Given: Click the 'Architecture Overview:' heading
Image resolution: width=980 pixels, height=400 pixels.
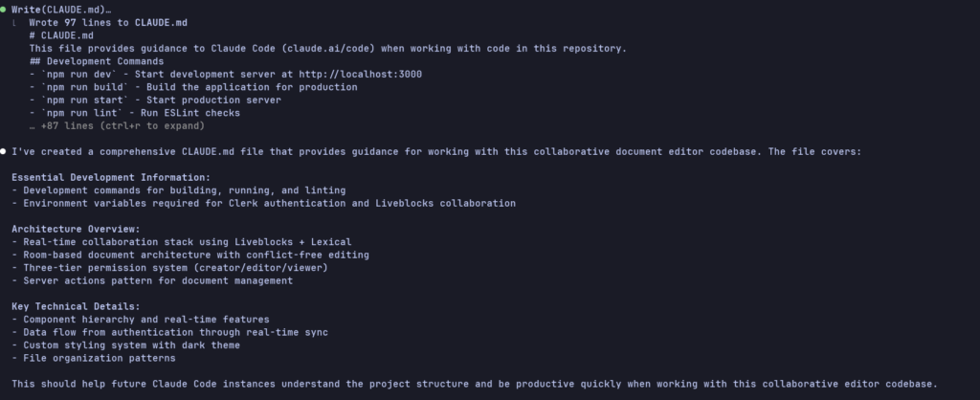Looking at the screenshot, I should click(x=77, y=230).
